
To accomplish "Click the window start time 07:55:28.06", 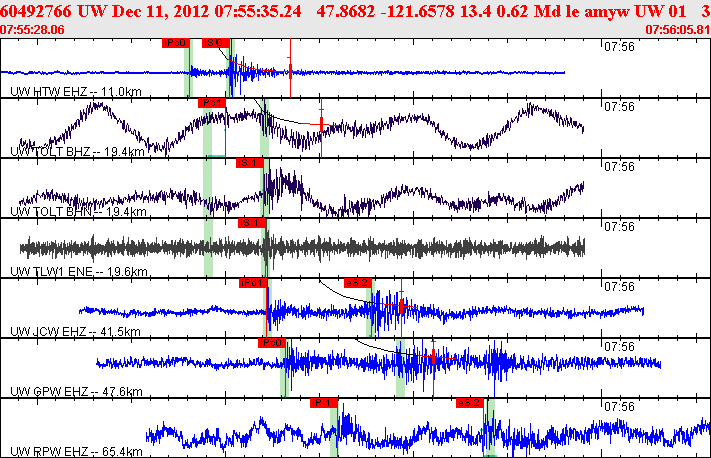I will click(32, 30).
